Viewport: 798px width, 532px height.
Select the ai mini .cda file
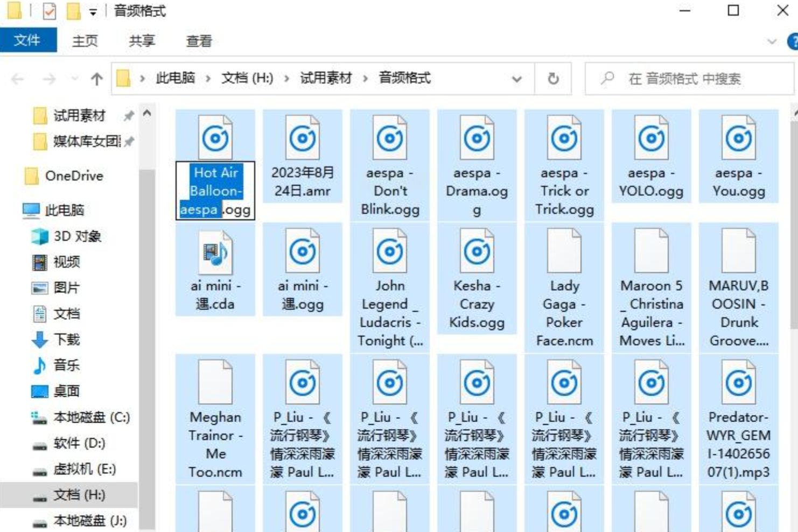[215, 269]
